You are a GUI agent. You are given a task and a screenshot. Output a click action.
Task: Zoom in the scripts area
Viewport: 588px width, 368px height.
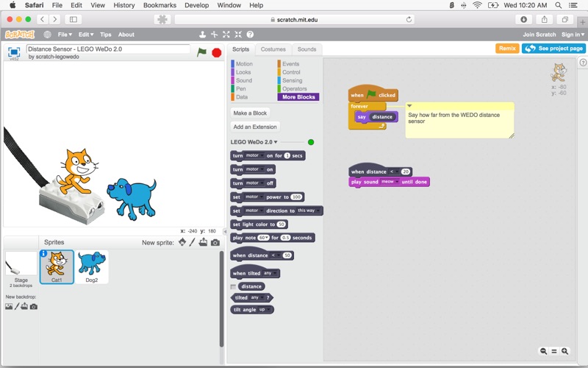(x=564, y=351)
